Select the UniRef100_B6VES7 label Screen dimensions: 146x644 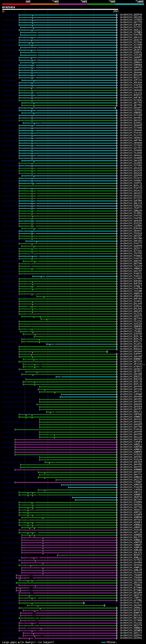click(131, 555)
